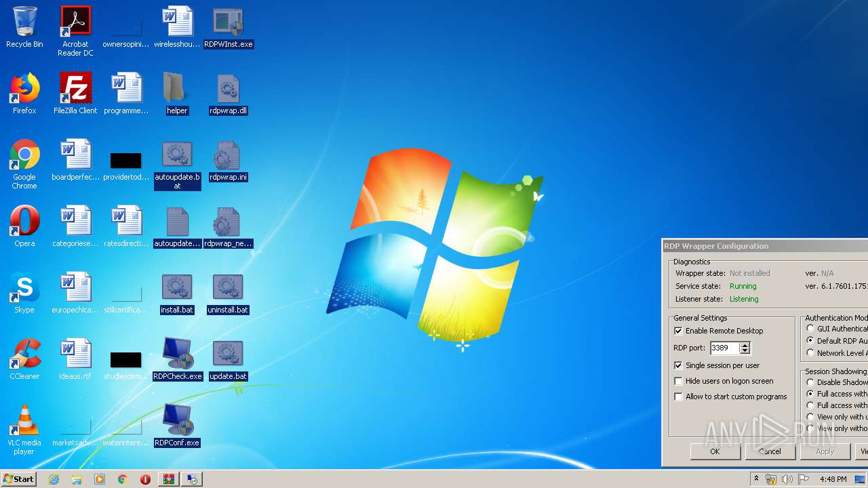Launch Acrobat Reader DC from desktop
This screenshot has height=488, width=868.
[x=75, y=31]
